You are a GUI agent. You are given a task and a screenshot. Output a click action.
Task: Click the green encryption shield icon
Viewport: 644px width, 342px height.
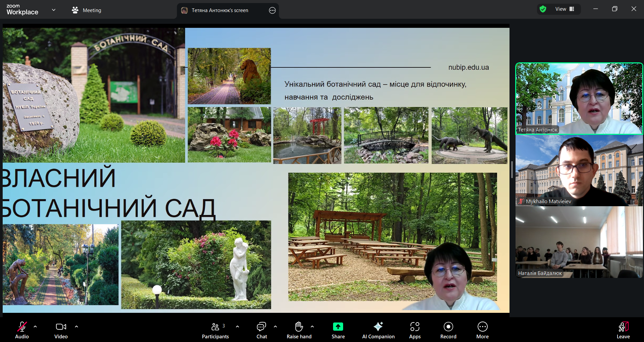tap(543, 9)
